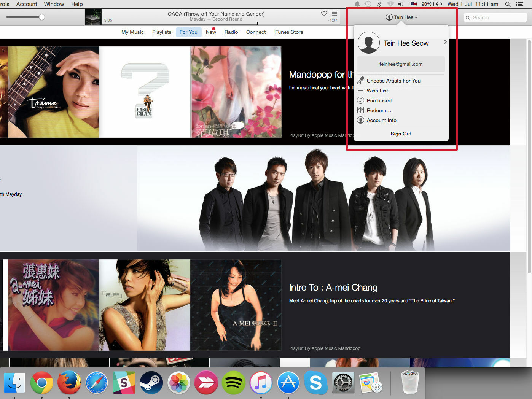This screenshot has height=399, width=532.
Task: Click the volume icon in menu bar
Action: 401,4
